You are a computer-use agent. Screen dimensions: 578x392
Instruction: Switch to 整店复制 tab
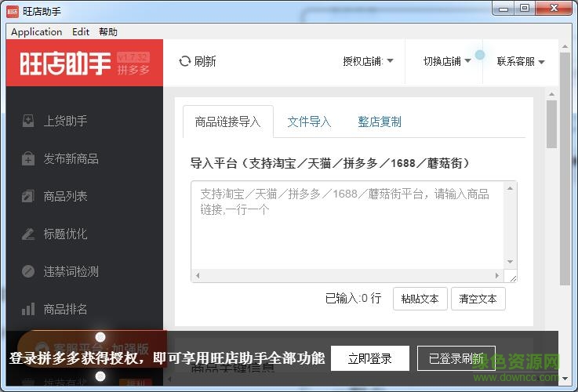pos(380,122)
